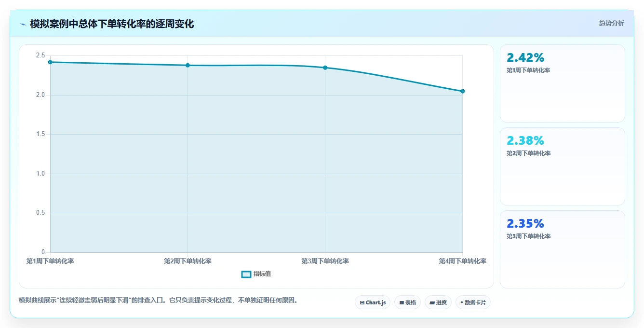Select the 表格 tag chip
The image size is (644, 328).
pyautogui.click(x=407, y=302)
